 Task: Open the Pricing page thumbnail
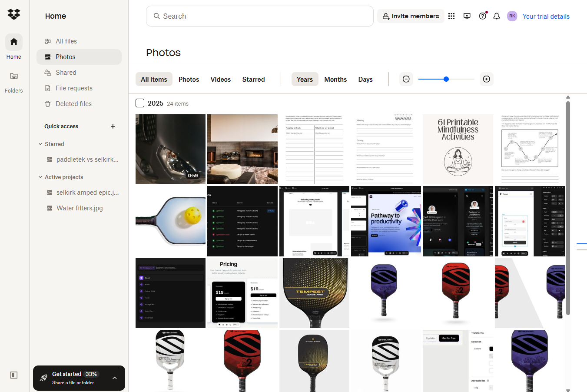tap(242, 293)
